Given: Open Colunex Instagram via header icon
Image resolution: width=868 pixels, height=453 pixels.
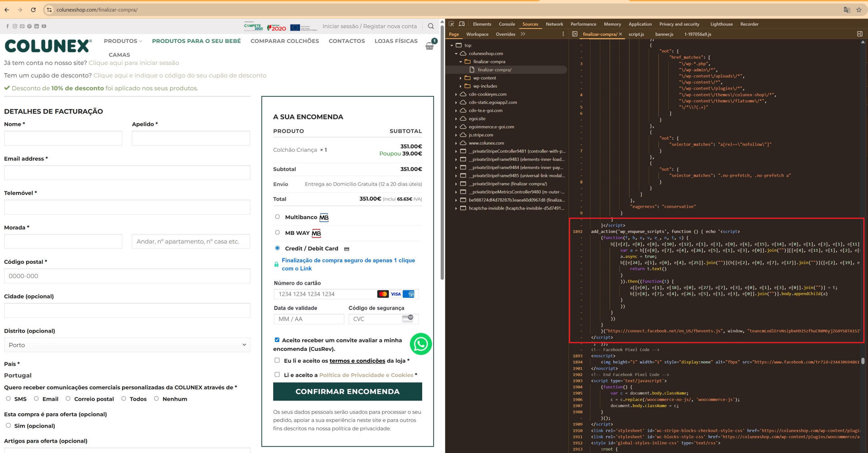Looking at the screenshot, I should (x=14, y=26).
